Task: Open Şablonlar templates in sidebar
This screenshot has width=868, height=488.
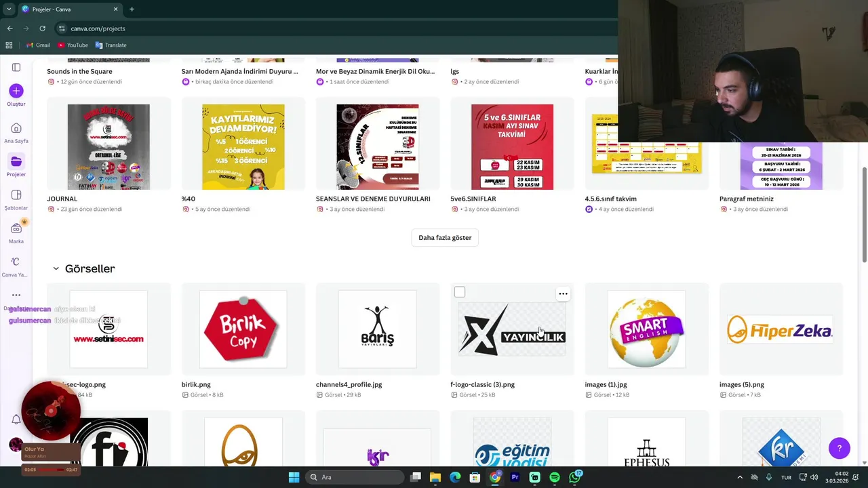Action: (x=16, y=199)
